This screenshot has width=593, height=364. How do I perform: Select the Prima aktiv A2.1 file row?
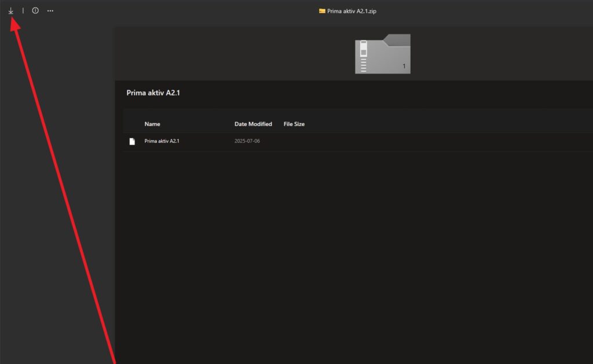(357, 141)
